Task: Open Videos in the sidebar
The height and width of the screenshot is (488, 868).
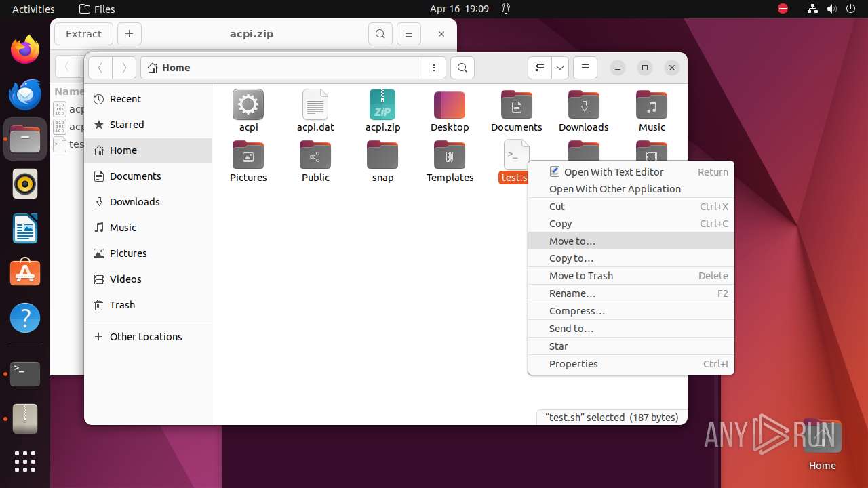Action: (x=148, y=279)
